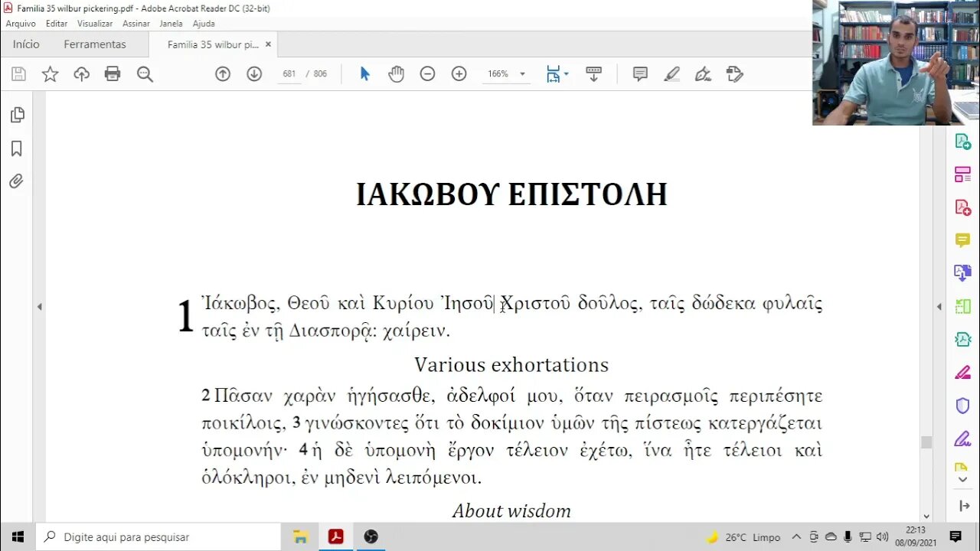Screen dimensions: 980x551
Task: Show more tools with the down chevron
Action: pos(962,480)
